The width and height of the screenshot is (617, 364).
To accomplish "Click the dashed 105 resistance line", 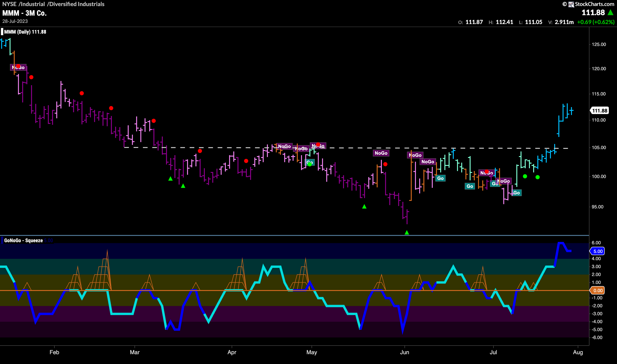I will click(346, 148).
